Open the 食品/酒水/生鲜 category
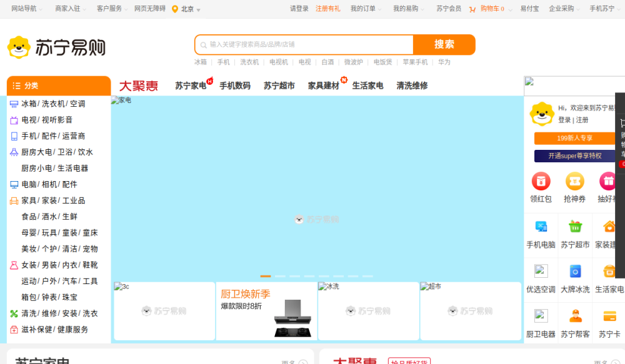The image size is (625, 364). pyautogui.click(x=49, y=217)
